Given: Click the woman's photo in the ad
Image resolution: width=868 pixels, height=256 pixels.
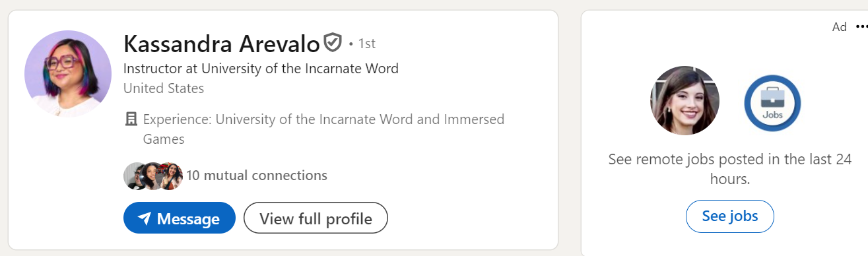Looking at the screenshot, I should [684, 100].
